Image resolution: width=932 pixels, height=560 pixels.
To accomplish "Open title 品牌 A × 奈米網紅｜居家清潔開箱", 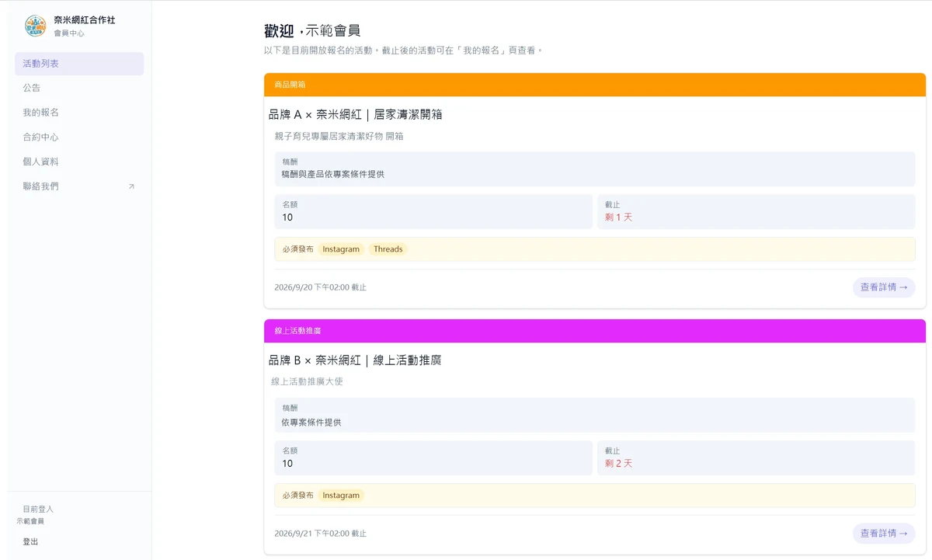I will coord(355,114).
